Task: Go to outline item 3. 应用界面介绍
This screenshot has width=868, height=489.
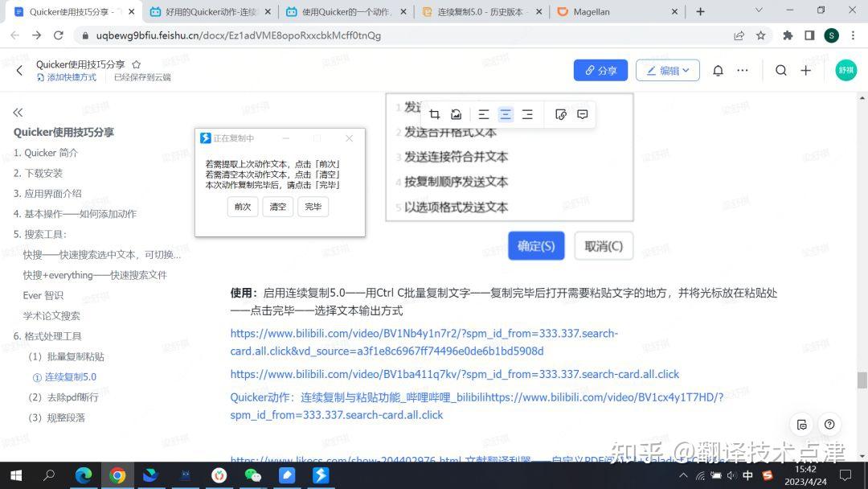Action: tap(47, 194)
